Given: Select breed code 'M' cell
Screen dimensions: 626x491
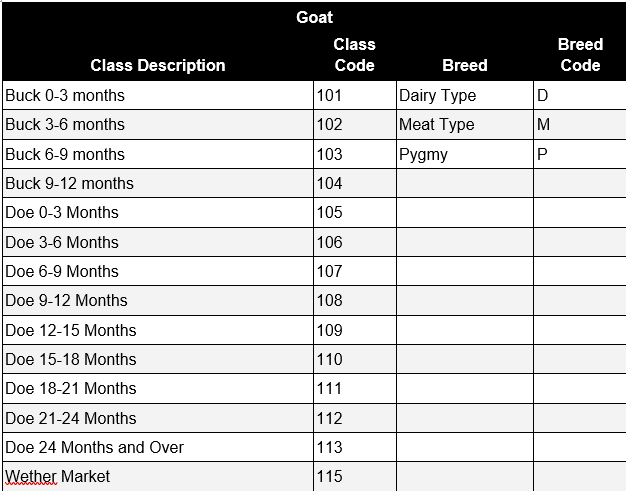Looking at the screenshot, I should point(580,125).
